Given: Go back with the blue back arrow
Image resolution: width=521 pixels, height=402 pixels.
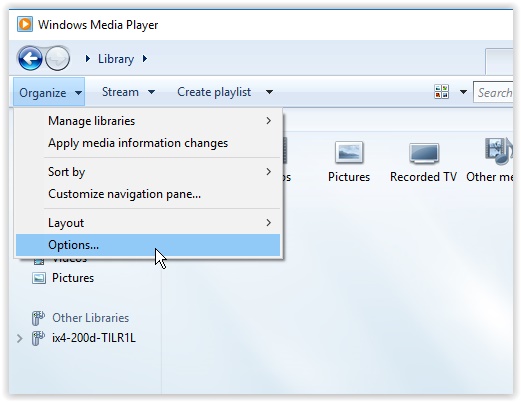Looking at the screenshot, I should coord(30,59).
